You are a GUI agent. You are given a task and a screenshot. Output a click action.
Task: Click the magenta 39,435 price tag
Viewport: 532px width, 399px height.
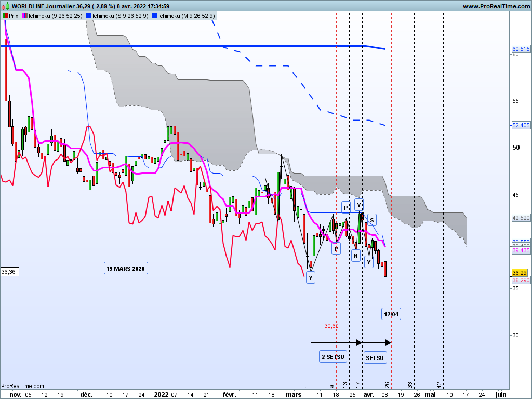coord(521,250)
